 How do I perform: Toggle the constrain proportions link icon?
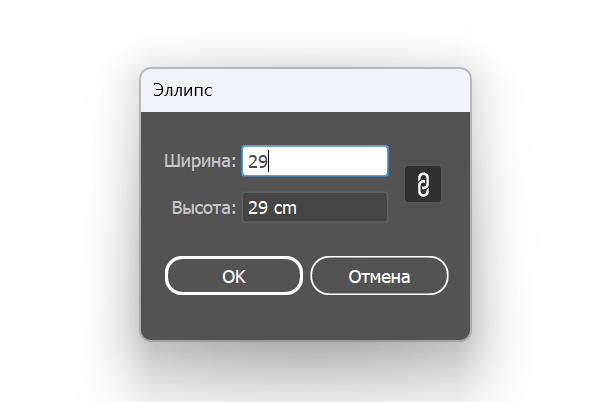tap(423, 184)
